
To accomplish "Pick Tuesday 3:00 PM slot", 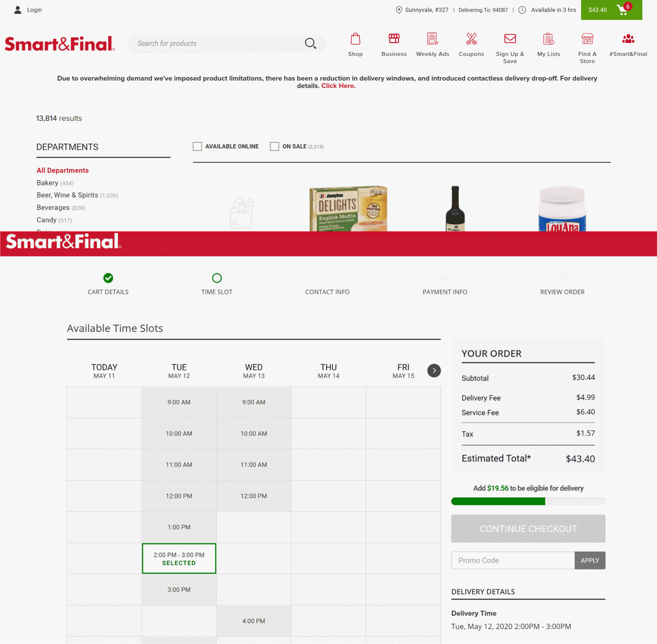I will point(179,590).
